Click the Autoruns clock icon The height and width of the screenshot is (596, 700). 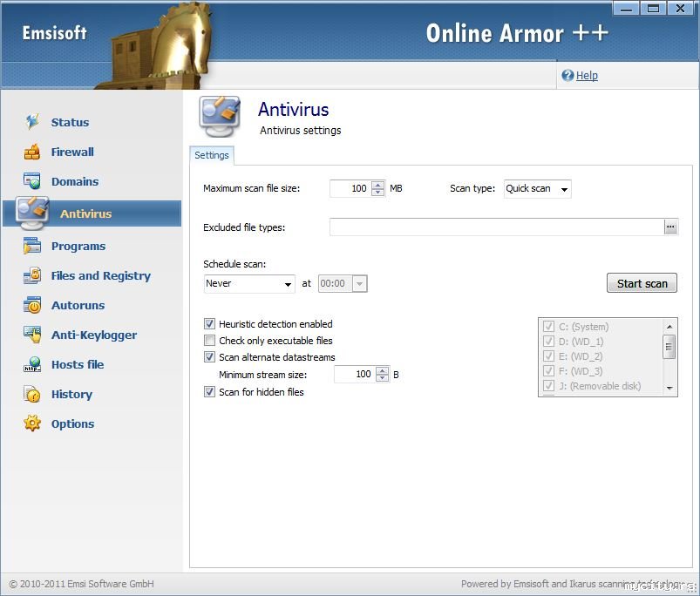point(32,306)
